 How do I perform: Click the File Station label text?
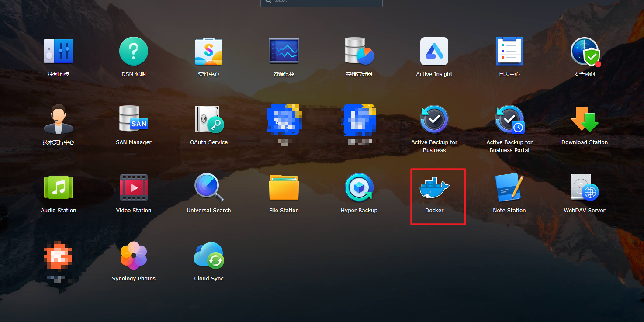click(x=284, y=211)
